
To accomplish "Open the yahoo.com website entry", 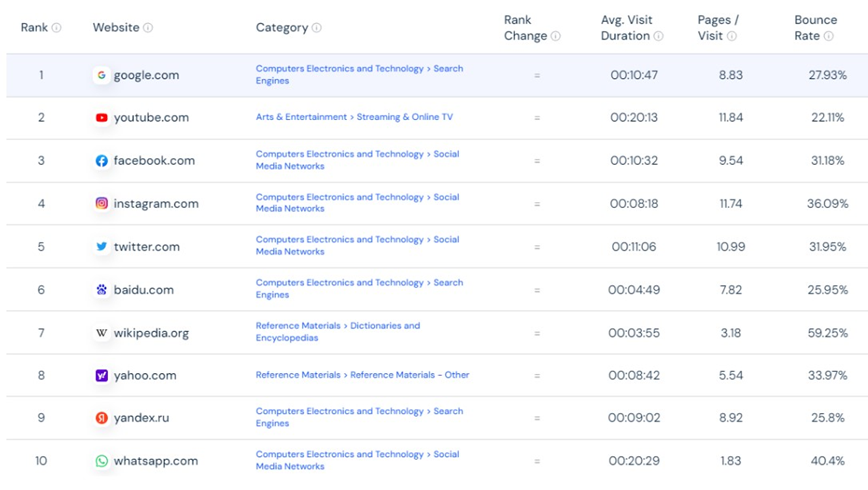I will [145, 375].
